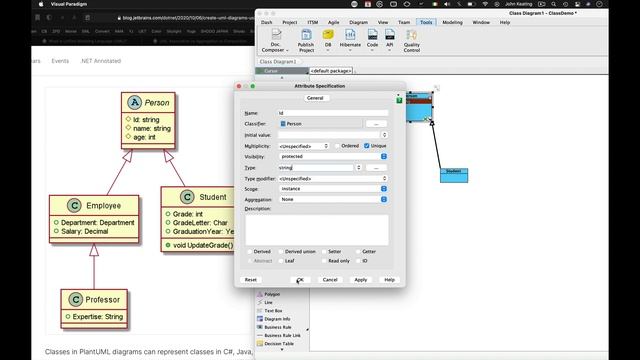Enable the ID checkbox
The width and height of the screenshot is (640, 360).
pos(358,261)
